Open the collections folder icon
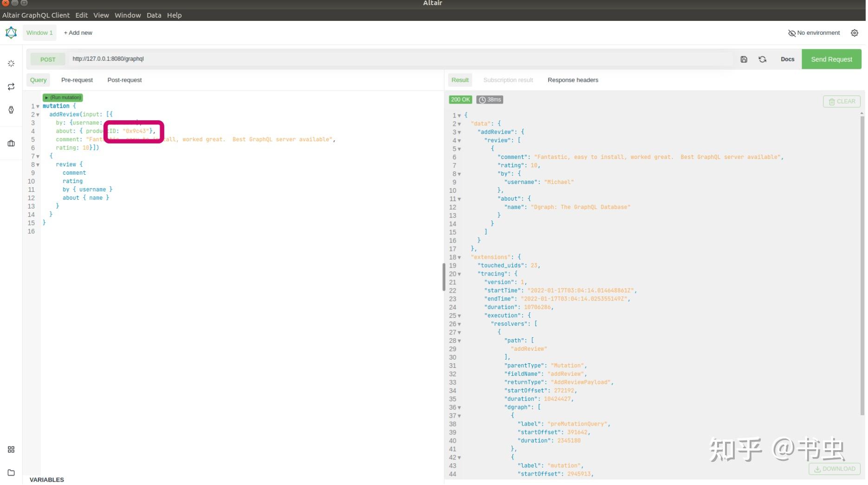The height and width of the screenshot is (485, 868). click(11, 473)
